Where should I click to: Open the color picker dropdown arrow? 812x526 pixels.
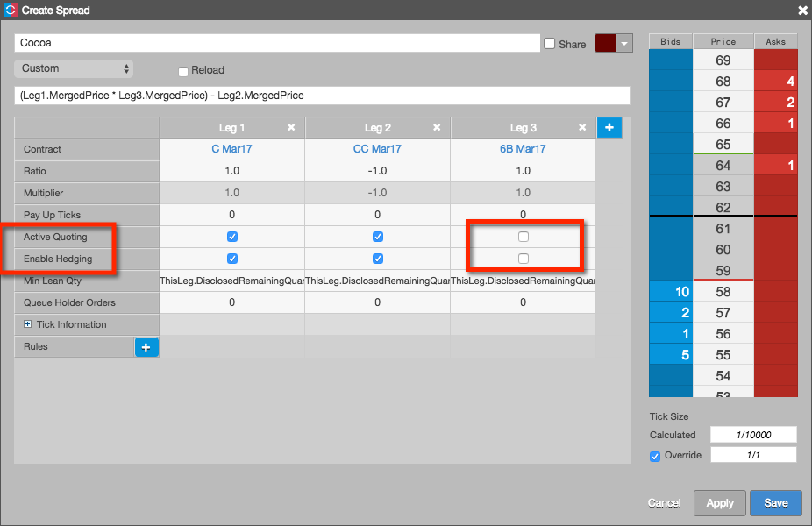(x=624, y=44)
